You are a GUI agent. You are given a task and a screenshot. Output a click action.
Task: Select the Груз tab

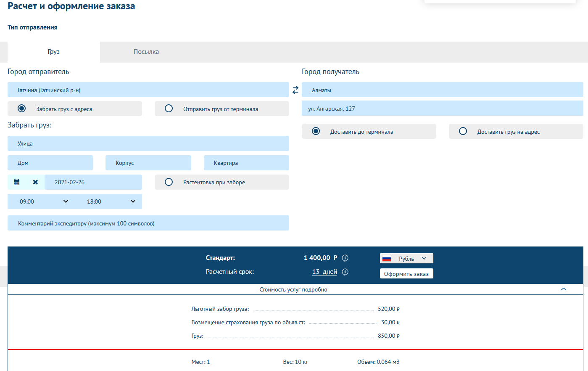(53, 52)
